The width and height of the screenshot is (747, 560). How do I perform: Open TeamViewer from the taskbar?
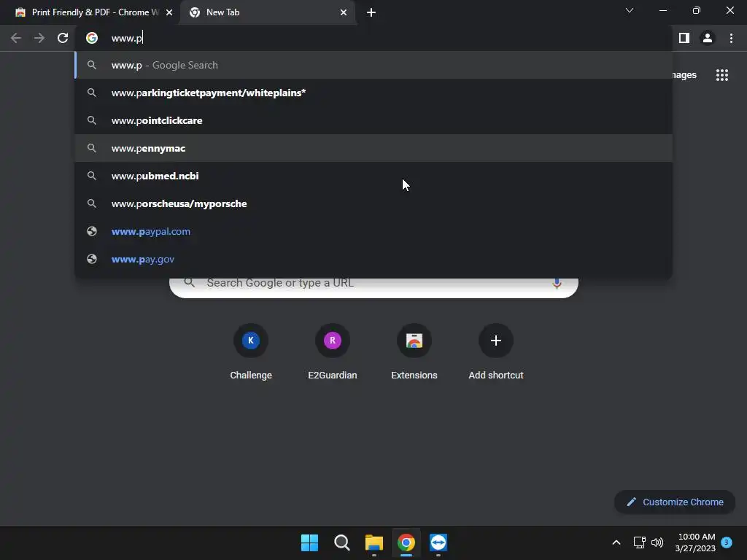(x=438, y=542)
